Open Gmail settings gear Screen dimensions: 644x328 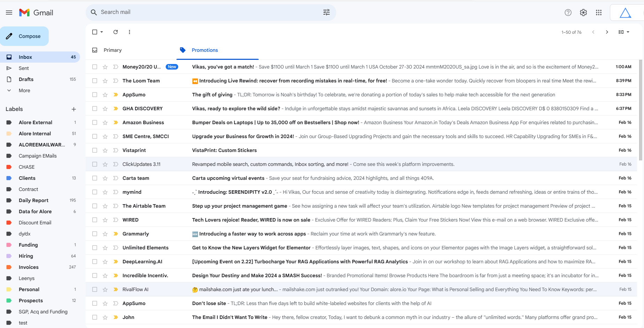(x=583, y=12)
